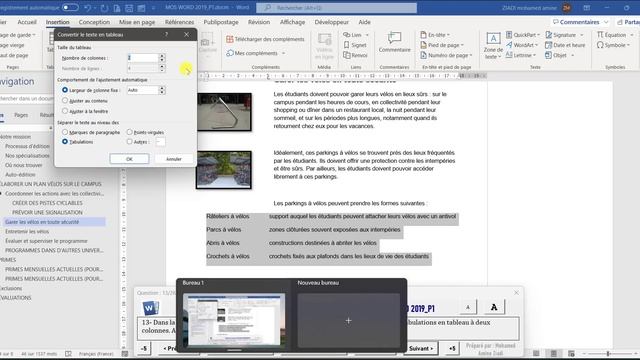Screen dimensions: 640x360
Task: Adjust the zoom slider in the status bar
Action: click(608, 353)
